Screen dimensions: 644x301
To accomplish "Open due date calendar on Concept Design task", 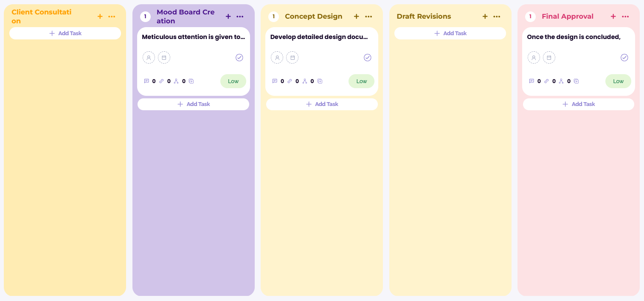I will click(x=292, y=58).
